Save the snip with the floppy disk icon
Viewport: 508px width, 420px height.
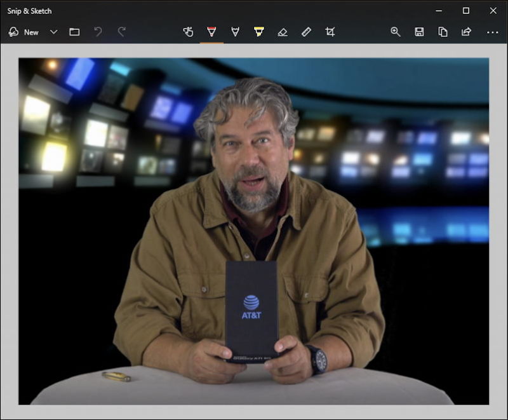(x=419, y=32)
